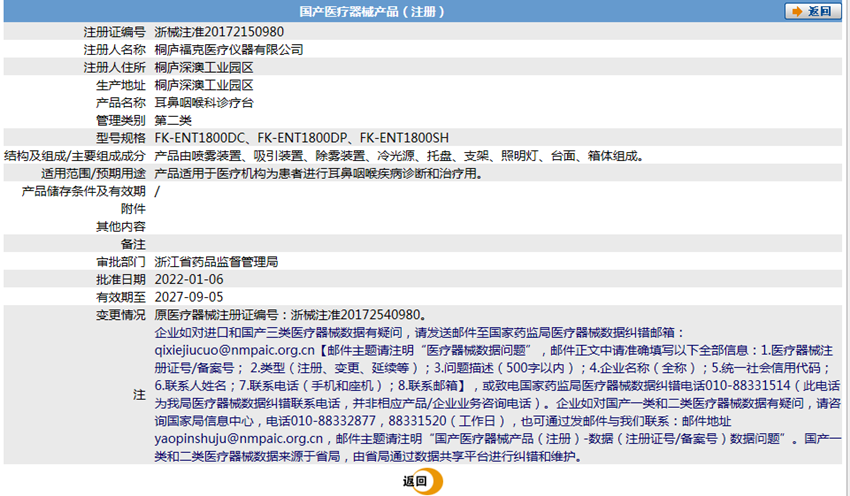The image size is (850, 496).
Task: Select email address qixiejiucuo@nmpaic.org.cn
Action: coord(234,350)
